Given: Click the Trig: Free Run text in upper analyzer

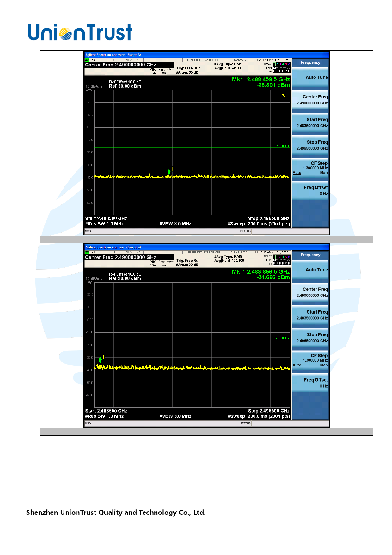Looking at the screenshot, I should pyautogui.click(x=188, y=68).
